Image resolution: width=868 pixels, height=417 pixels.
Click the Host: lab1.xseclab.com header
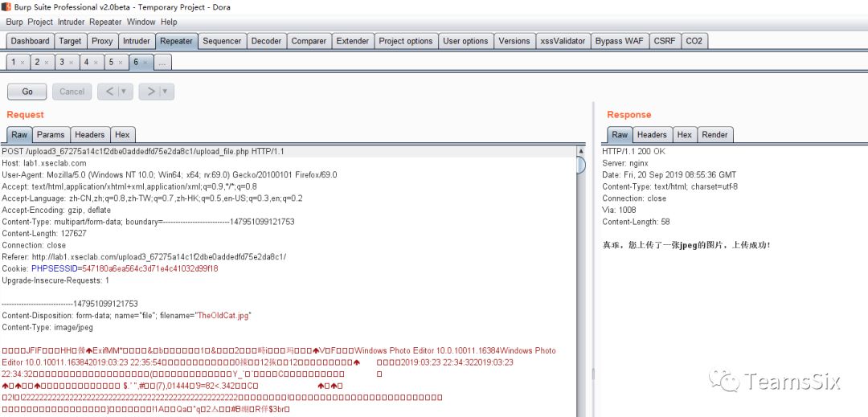pos(44,163)
